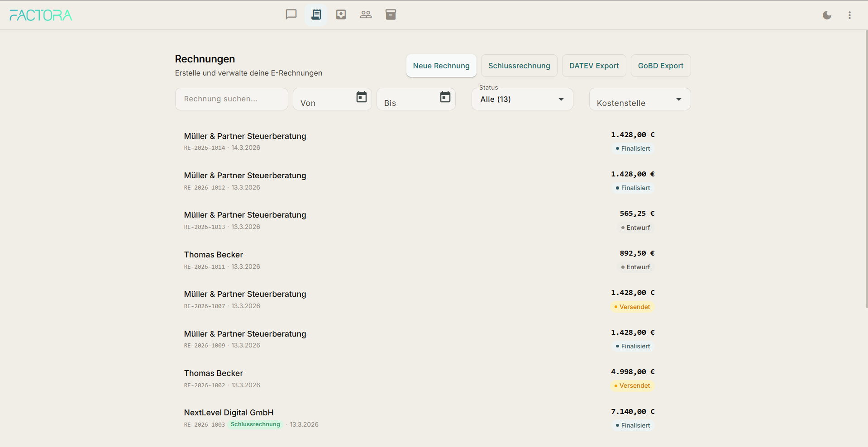The height and width of the screenshot is (447, 868).
Task: Click the Neue Rechnung button
Action: (x=441, y=66)
